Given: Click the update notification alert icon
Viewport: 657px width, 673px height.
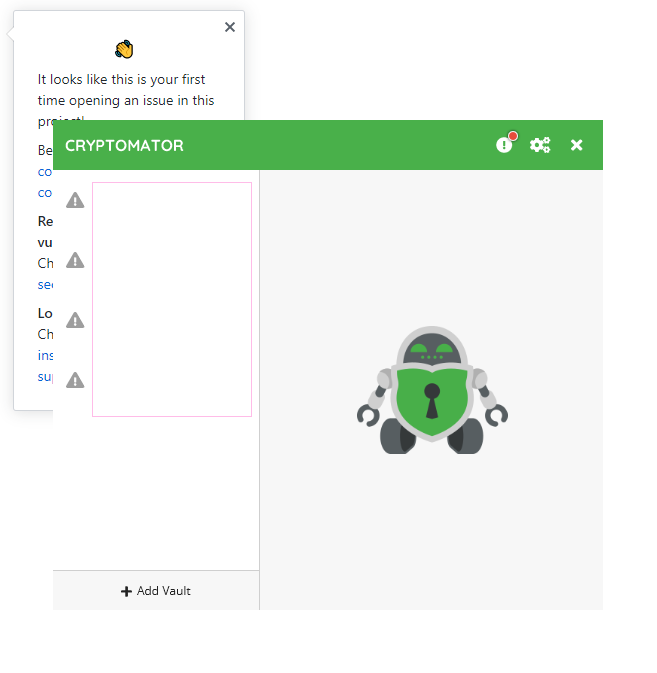Looking at the screenshot, I should 506,143.
